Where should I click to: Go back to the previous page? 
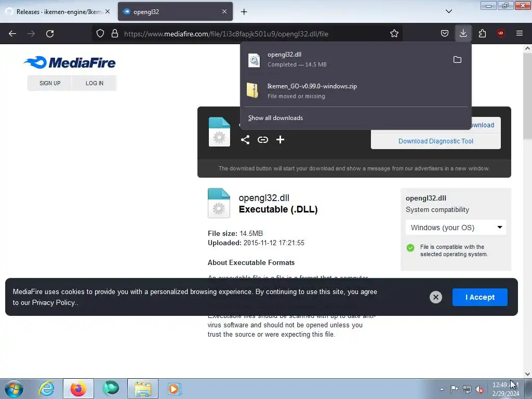point(12,34)
